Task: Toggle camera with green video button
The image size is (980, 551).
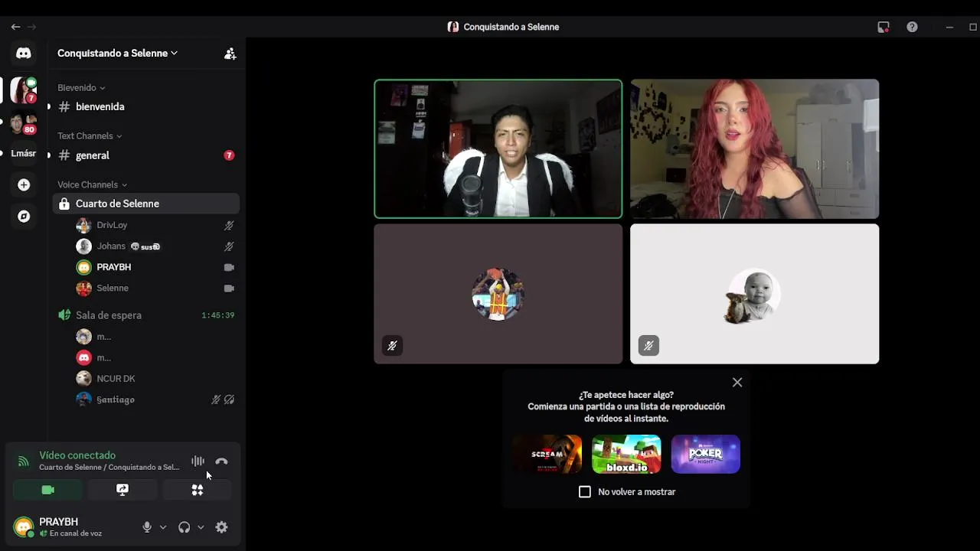Action: [x=47, y=490]
